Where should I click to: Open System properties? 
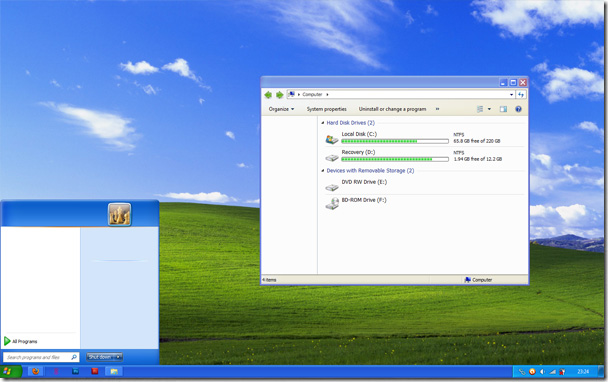(326, 109)
